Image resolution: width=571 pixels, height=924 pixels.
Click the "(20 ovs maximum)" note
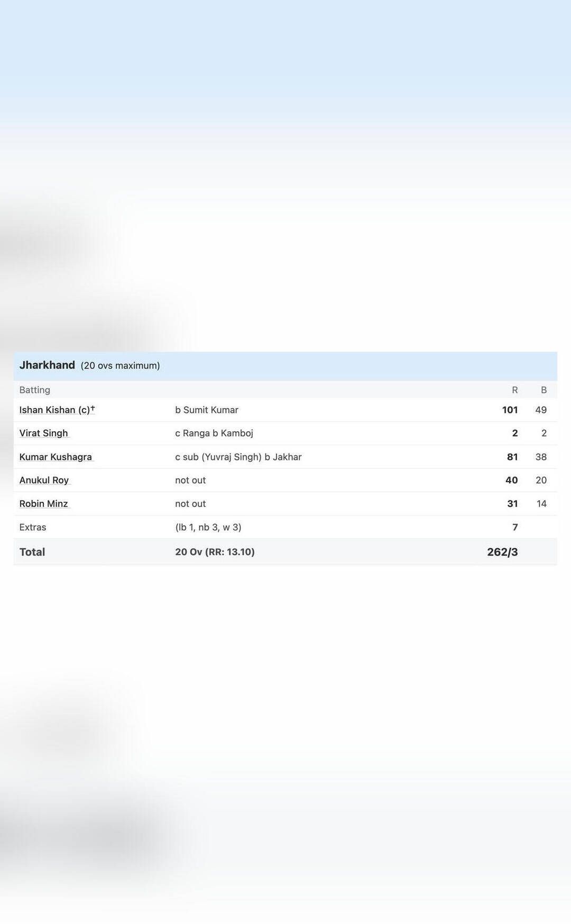click(x=120, y=366)
